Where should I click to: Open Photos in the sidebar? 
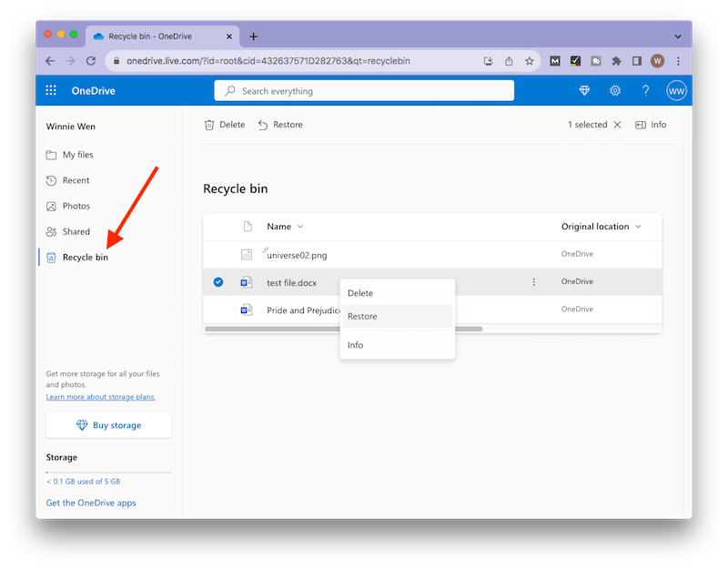pos(68,206)
